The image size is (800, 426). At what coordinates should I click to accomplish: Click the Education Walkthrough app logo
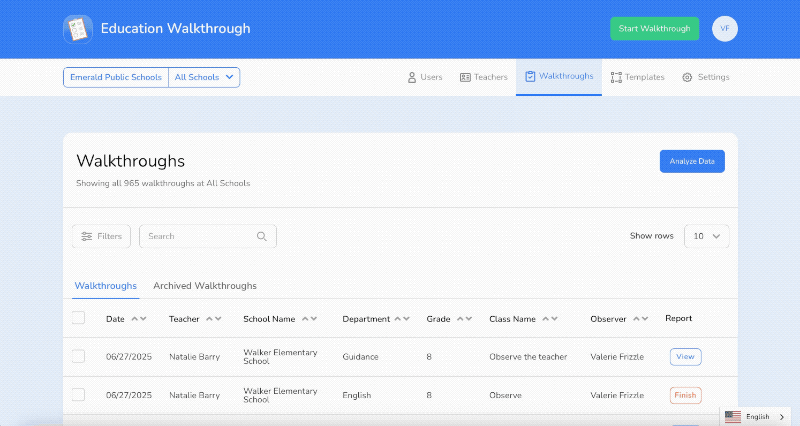pos(77,29)
